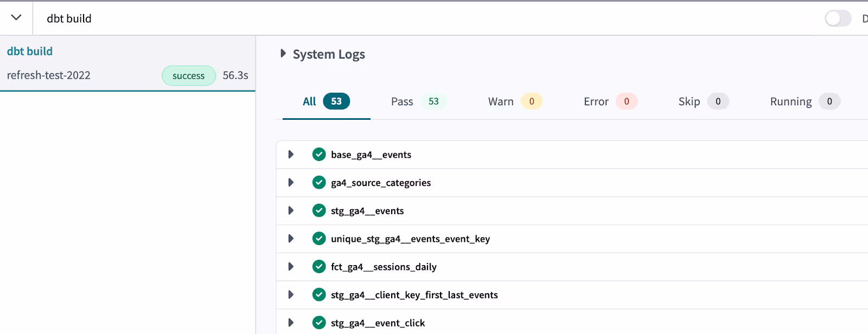The width and height of the screenshot is (868, 334).
Task: Select the fct_ga4__sessions_daily model name
Action: coord(384,267)
